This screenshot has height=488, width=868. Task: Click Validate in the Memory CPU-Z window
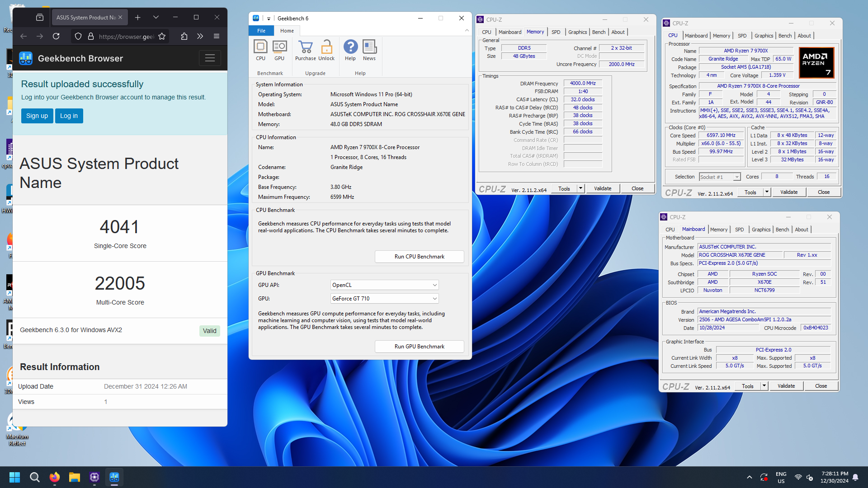(x=603, y=188)
